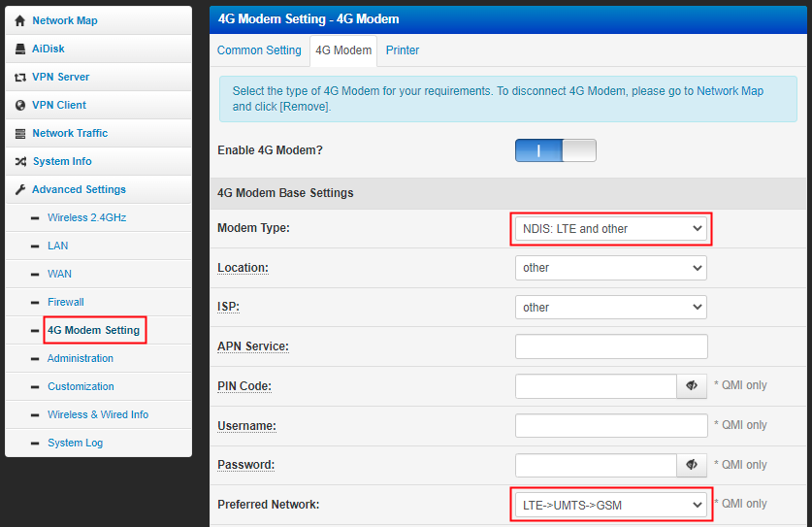Image resolution: width=812 pixels, height=527 pixels.
Task: Open the Modem Type dropdown
Action: pos(610,229)
